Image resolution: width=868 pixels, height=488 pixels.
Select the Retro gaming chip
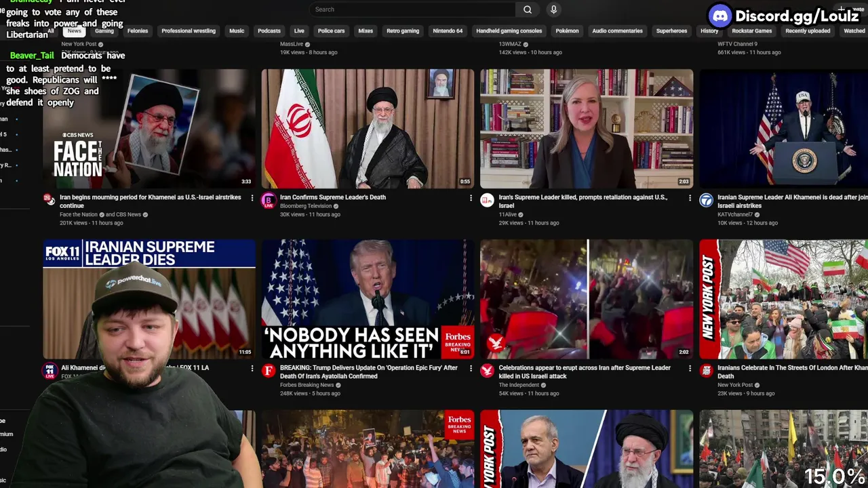(403, 31)
